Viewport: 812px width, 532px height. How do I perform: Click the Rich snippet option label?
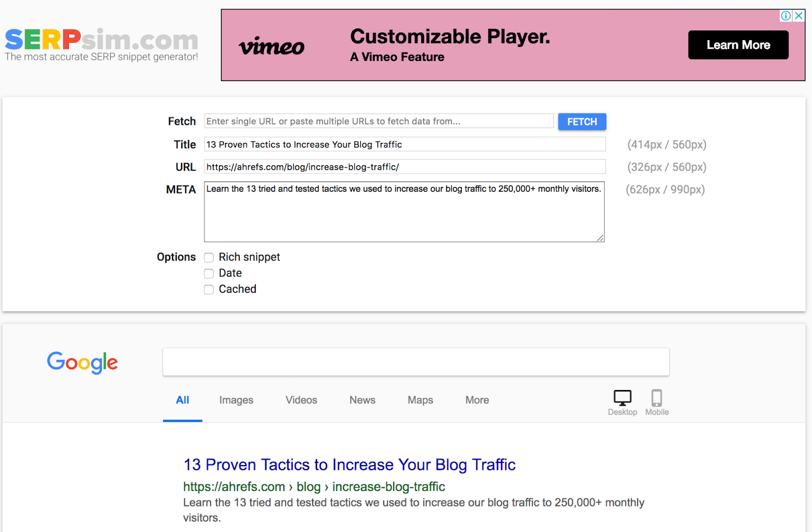[x=249, y=257]
